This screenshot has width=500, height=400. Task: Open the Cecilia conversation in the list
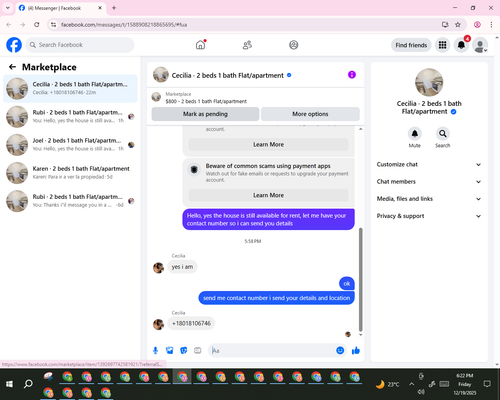(70, 88)
